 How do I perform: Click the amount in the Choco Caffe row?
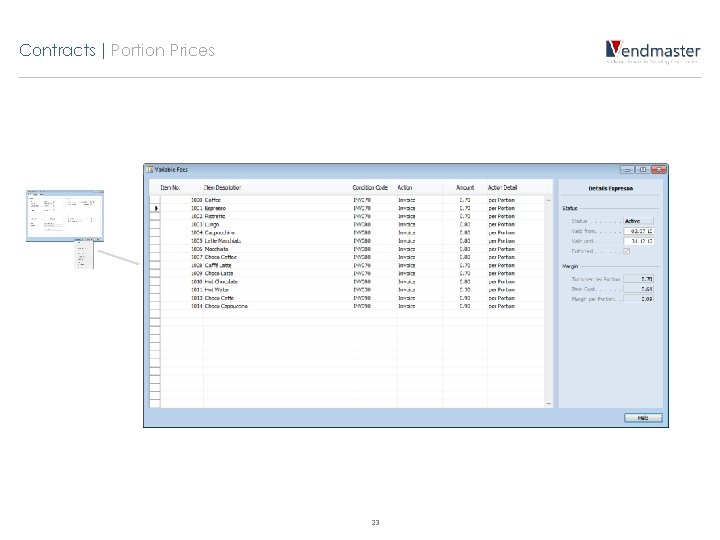(x=465, y=298)
